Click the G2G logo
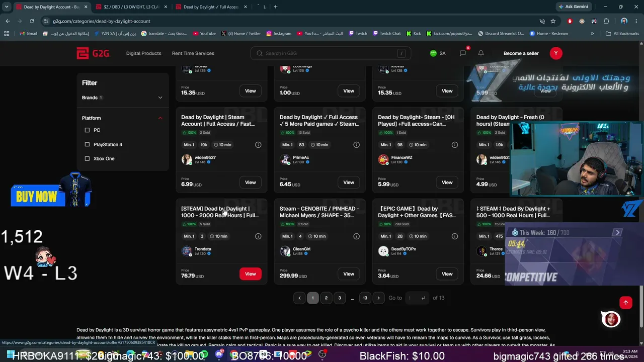This screenshot has width=644, height=362. tap(93, 53)
